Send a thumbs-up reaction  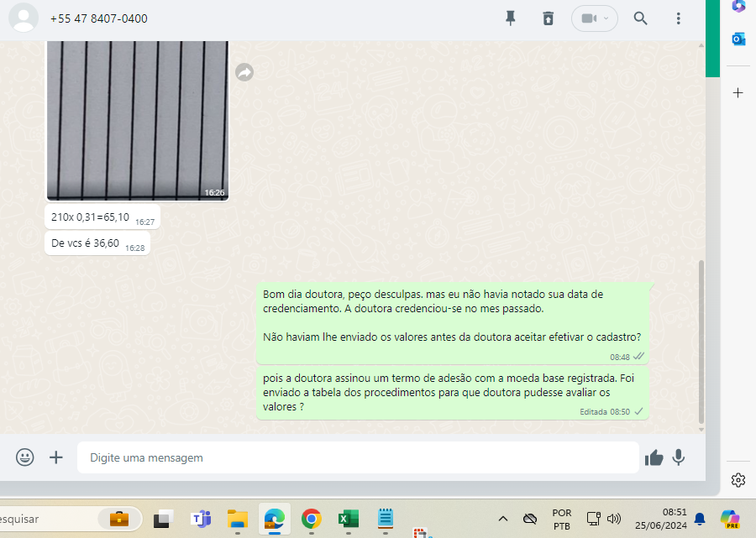[x=654, y=457]
